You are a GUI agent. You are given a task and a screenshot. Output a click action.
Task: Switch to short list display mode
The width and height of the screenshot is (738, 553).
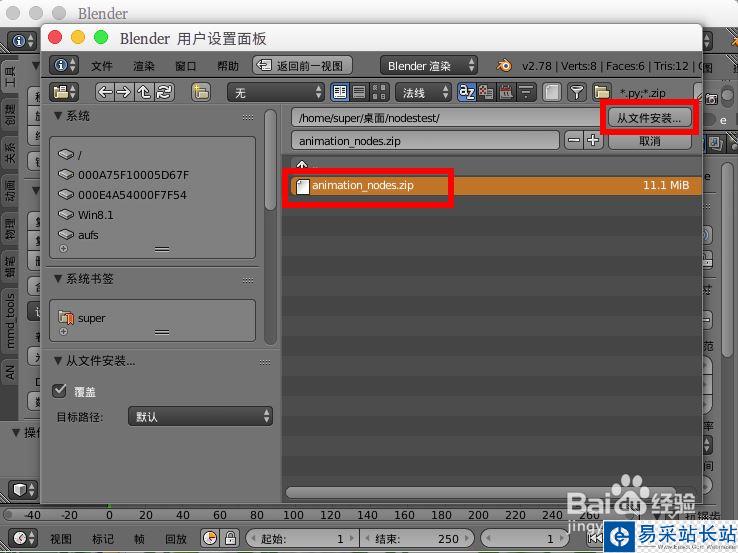(339, 92)
